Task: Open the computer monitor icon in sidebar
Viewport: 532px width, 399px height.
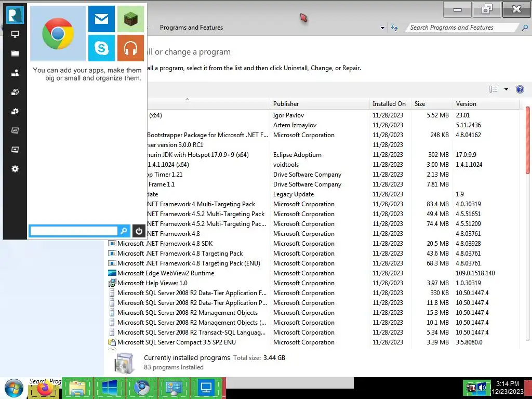Action: pos(15,34)
